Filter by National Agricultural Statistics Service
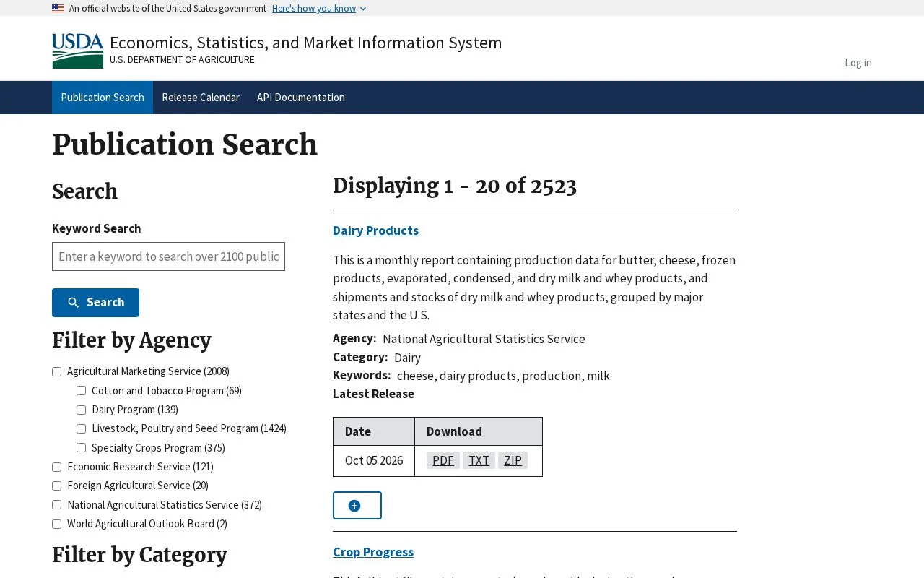 pyautogui.click(x=56, y=505)
